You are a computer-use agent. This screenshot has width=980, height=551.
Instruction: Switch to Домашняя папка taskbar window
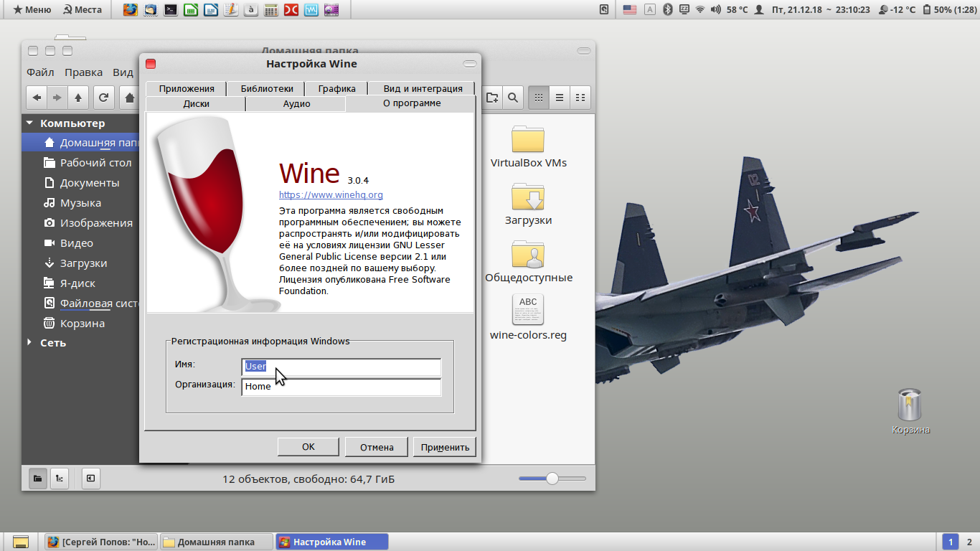[x=217, y=542]
